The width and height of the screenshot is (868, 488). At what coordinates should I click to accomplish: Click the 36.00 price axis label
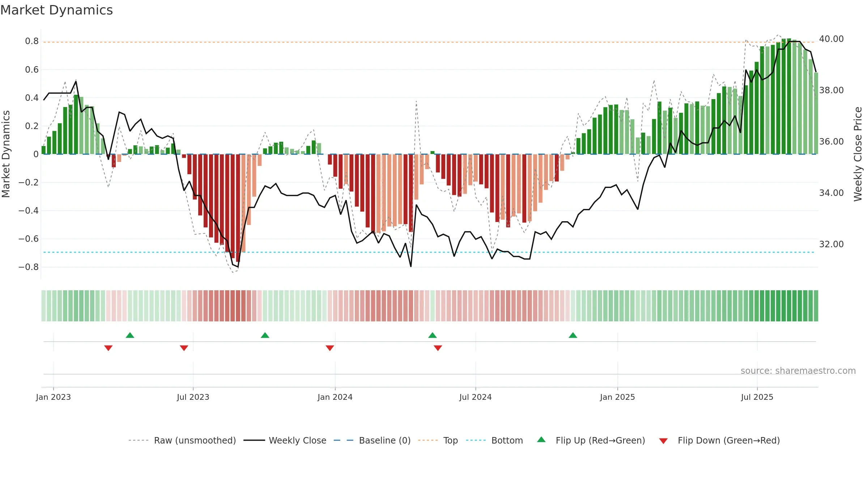[x=831, y=141]
